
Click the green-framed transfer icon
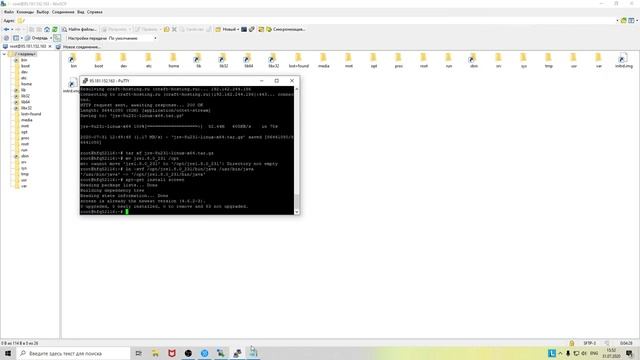tap(57, 38)
